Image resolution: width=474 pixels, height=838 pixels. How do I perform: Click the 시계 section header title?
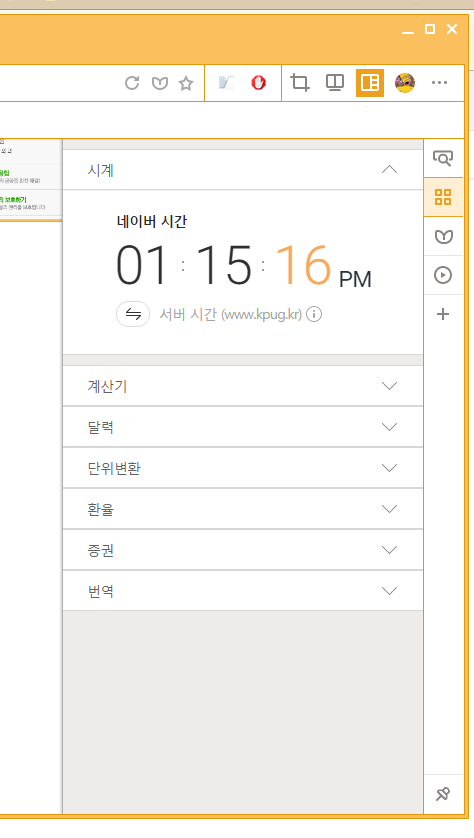(x=100, y=170)
